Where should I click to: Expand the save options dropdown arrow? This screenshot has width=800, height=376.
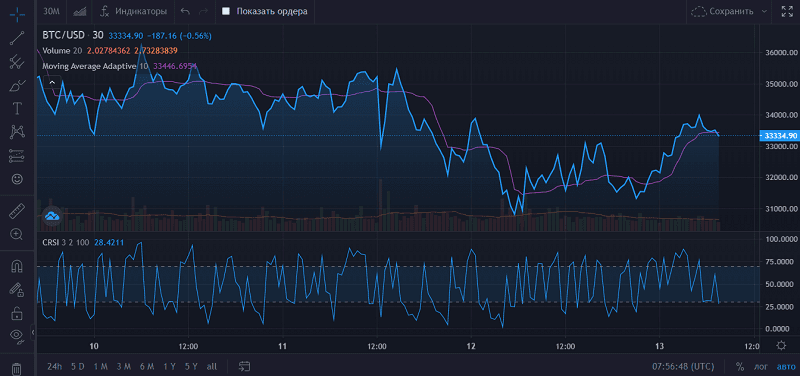tap(764, 11)
